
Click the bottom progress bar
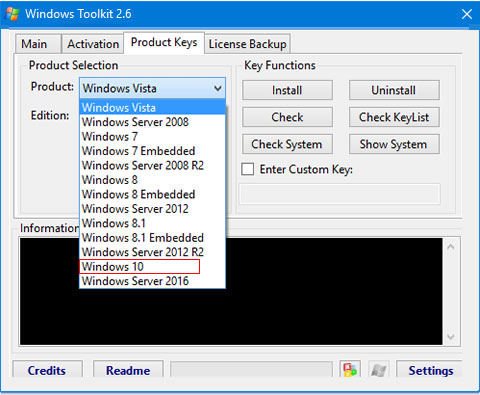click(x=251, y=369)
